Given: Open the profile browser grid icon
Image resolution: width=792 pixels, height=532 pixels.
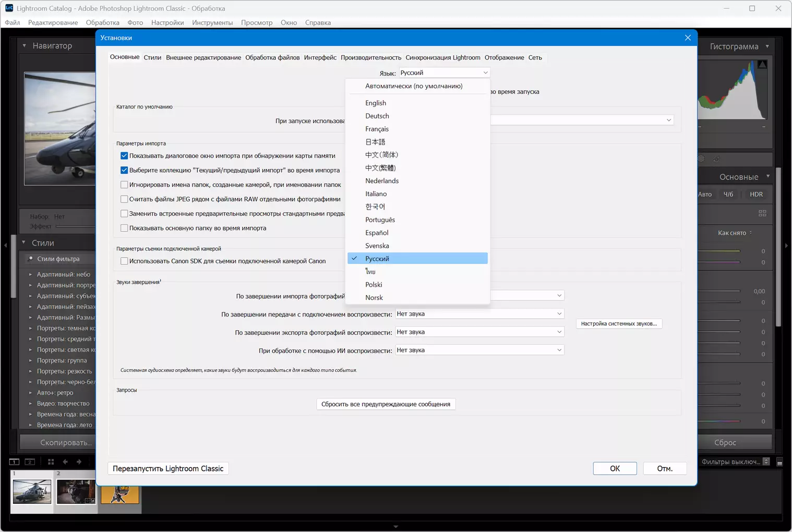Looking at the screenshot, I should [x=762, y=213].
